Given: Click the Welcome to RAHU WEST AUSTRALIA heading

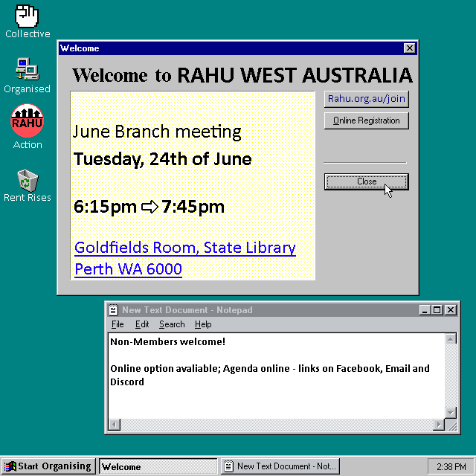Looking at the screenshot, I should tap(242, 75).
